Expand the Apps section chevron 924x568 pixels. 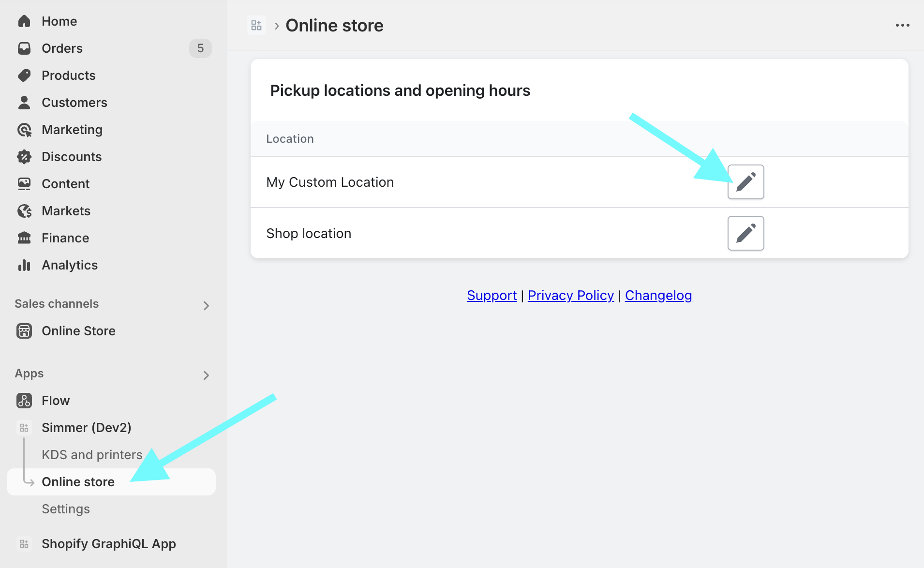click(x=206, y=375)
